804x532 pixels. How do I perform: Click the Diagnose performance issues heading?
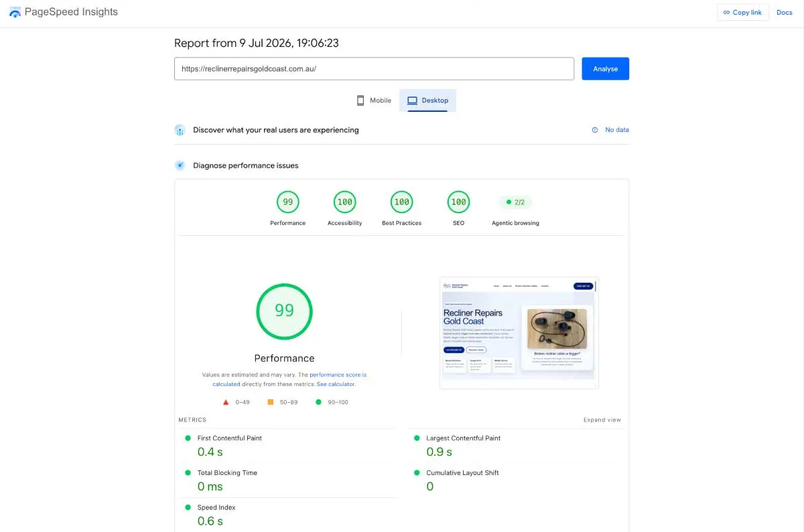245,165
